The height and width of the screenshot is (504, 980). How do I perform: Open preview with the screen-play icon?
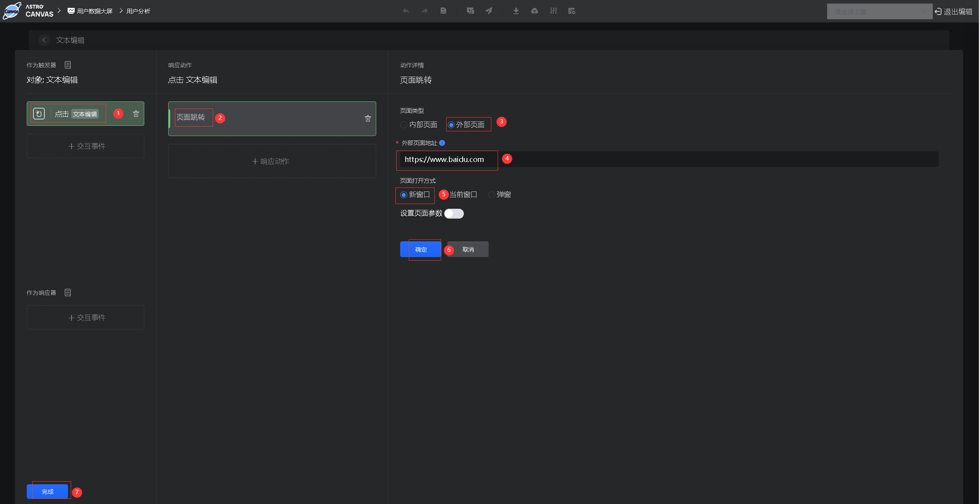click(470, 11)
